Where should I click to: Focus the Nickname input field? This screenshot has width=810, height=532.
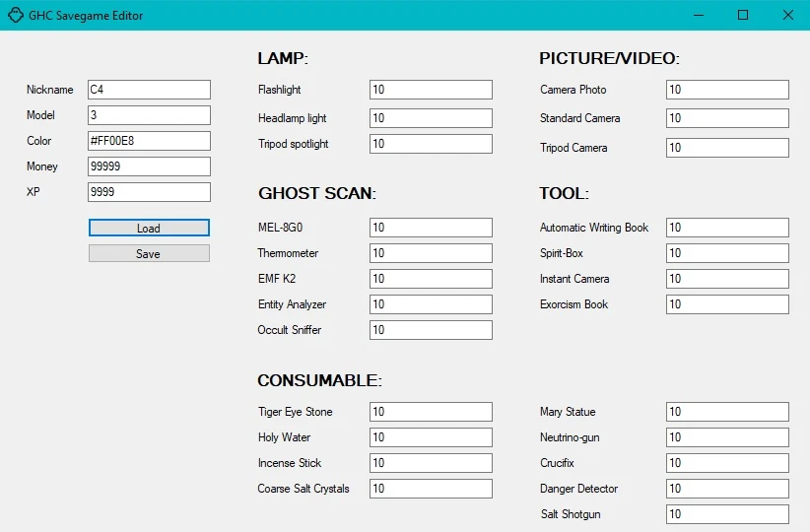click(149, 90)
